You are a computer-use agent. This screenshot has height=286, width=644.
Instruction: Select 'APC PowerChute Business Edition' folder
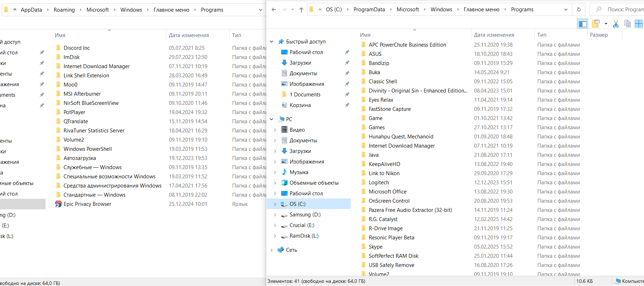click(408, 45)
